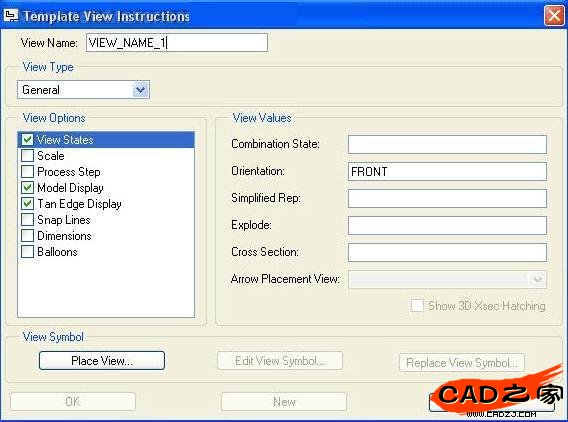The image size is (568, 422).
Task: Turn on the Balloons checkbox
Action: tap(28, 251)
